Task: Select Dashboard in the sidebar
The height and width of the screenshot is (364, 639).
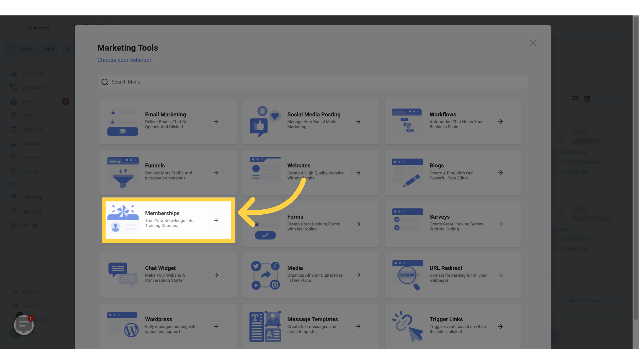Action: [27, 87]
